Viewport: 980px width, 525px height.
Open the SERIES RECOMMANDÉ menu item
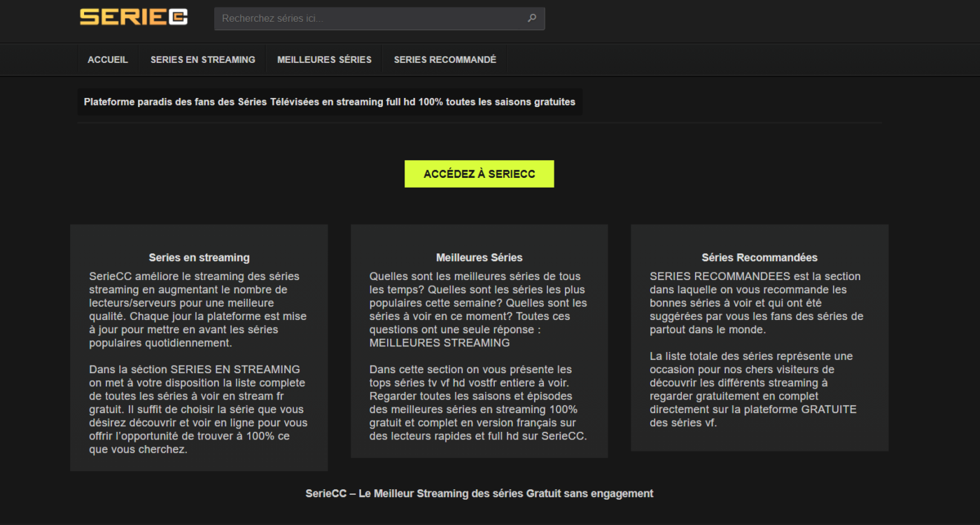pyautogui.click(x=445, y=59)
